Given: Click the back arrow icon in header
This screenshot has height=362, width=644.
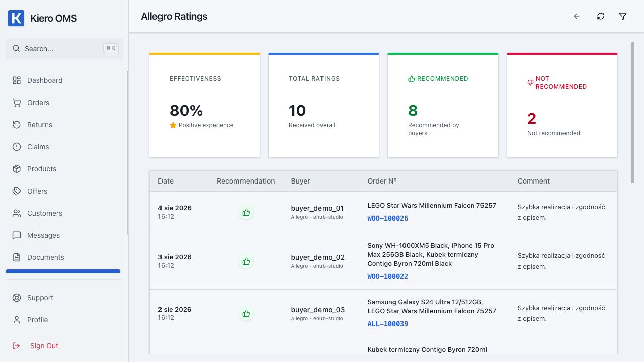Looking at the screenshot, I should coord(577,16).
